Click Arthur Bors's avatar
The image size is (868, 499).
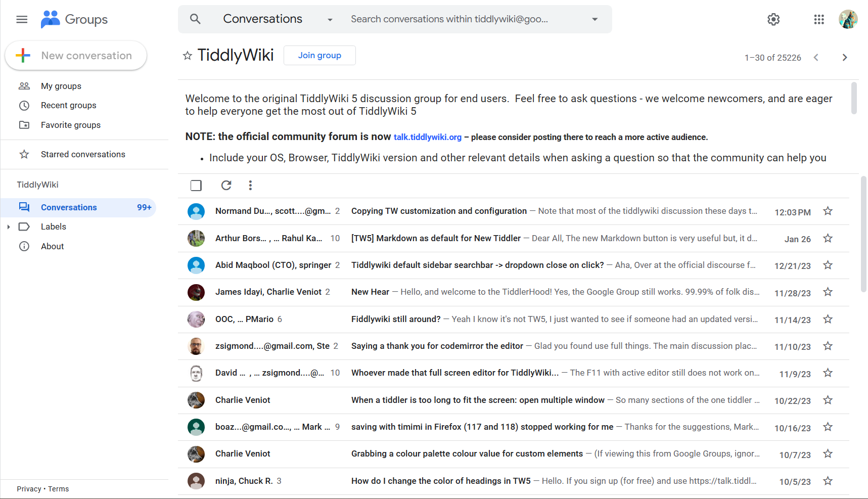[196, 238]
